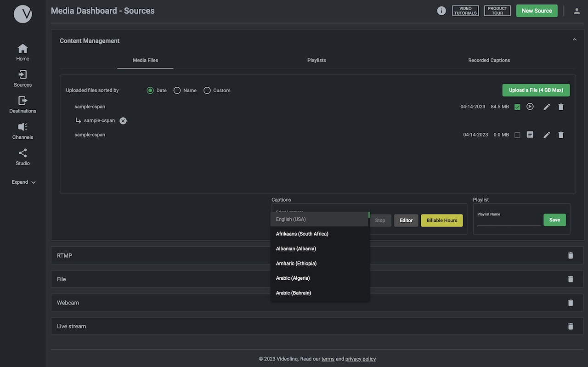588x367 pixels.
Task: Expand the sidebar navigation menu
Action: (x=22, y=182)
